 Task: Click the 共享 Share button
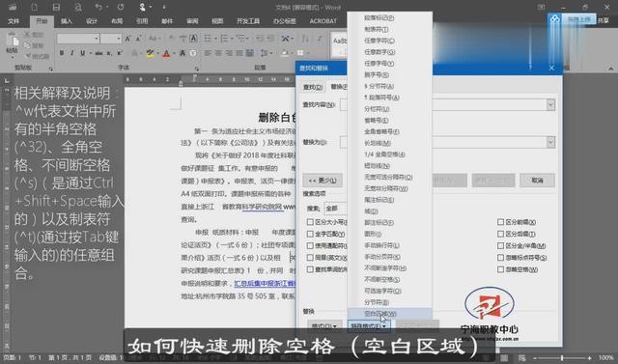pyautogui.click(x=603, y=20)
